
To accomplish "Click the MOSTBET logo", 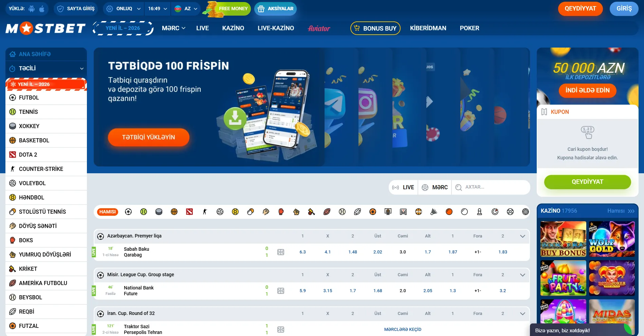I will (45, 29).
